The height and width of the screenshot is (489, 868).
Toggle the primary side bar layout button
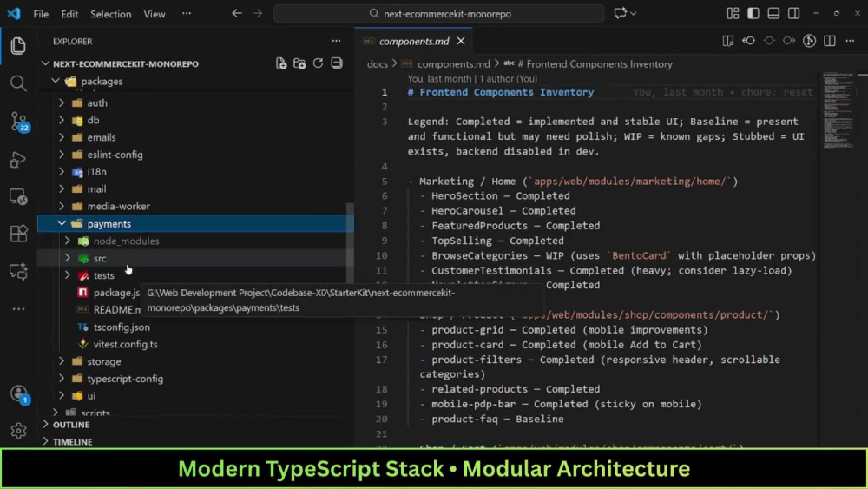(x=753, y=14)
